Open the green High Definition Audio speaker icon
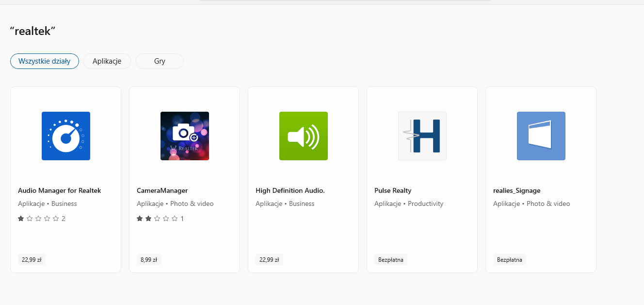644x305 pixels. click(x=304, y=136)
